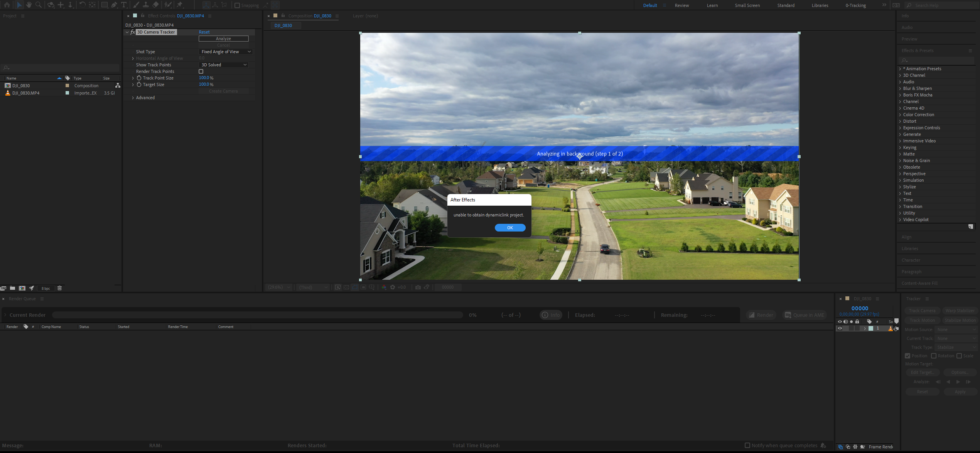Select DJI_0830.MP4 item in project panel
980x453 pixels.
(x=25, y=93)
